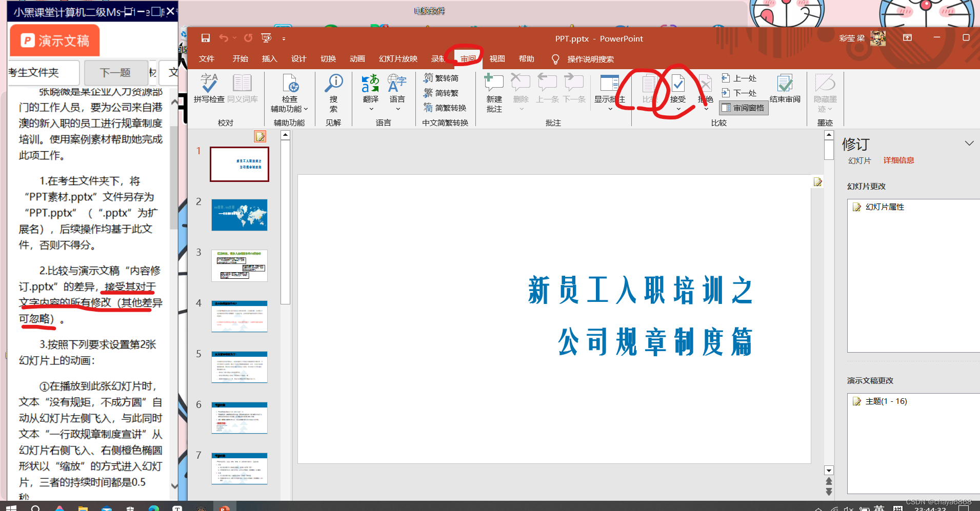Click the 接受 accept change icon

(x=678, y=84)
